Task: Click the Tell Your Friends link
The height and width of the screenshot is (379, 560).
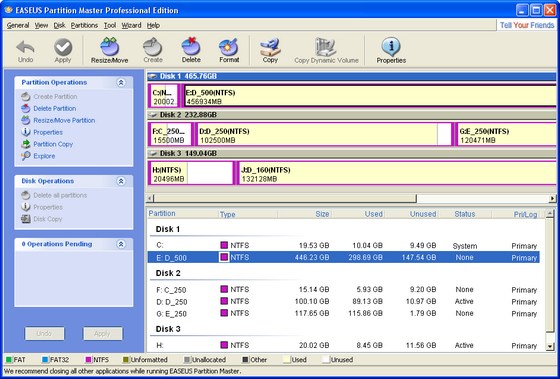Action: [527, 25]
